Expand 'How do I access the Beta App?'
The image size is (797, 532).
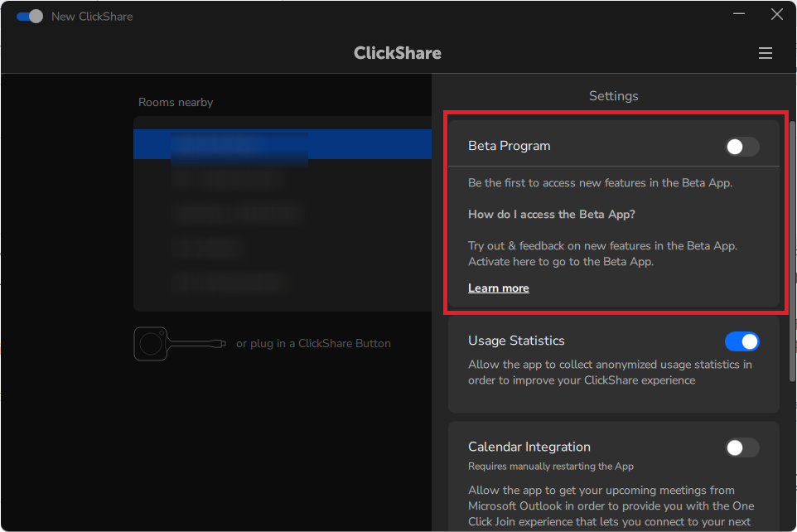point(551,214)
